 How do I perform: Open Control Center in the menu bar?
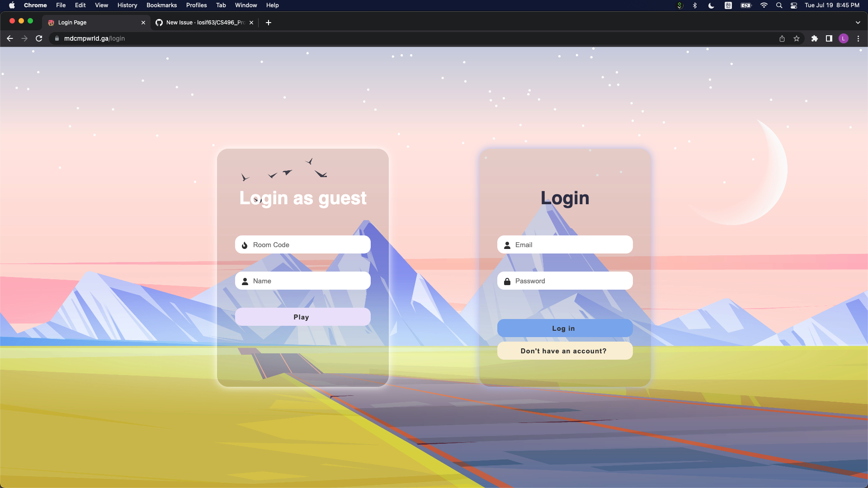794,5
